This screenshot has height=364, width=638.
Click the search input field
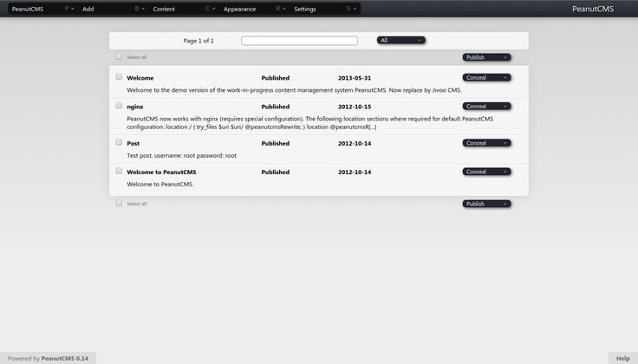[299, 41]
